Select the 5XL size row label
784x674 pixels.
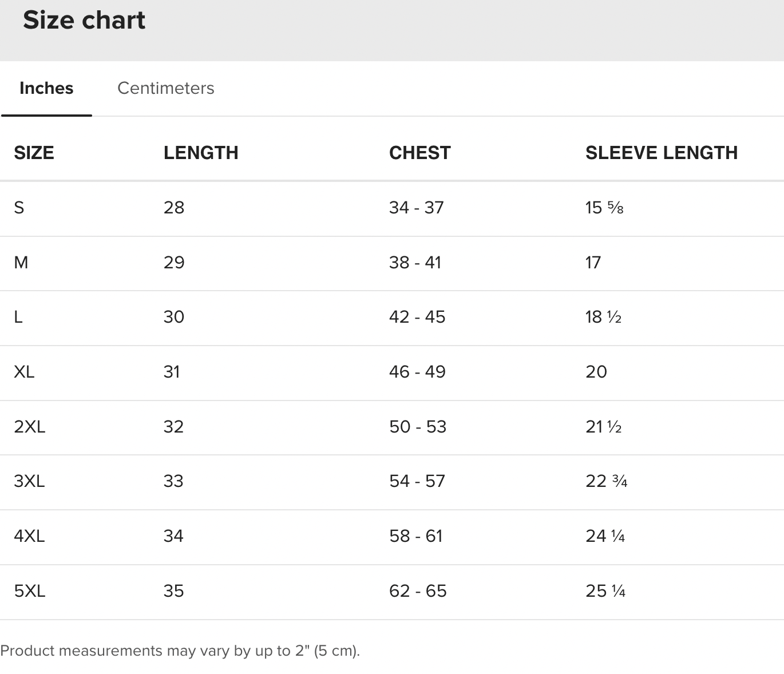pyautogui.click(x=29, y=591)
